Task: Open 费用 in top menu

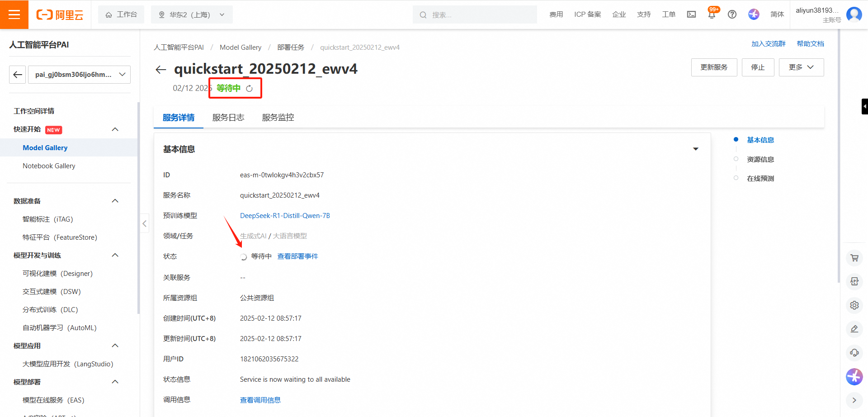Action: coord(556,14)
